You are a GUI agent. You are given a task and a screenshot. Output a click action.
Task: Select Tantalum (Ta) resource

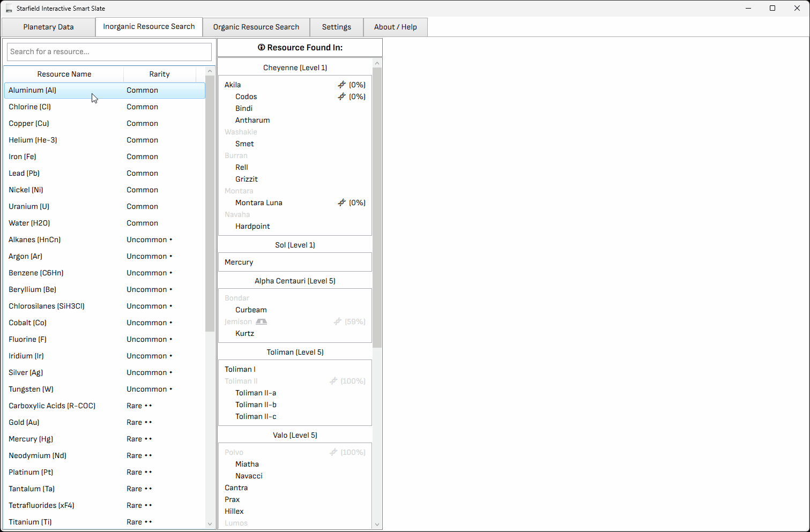click(105, 489)
